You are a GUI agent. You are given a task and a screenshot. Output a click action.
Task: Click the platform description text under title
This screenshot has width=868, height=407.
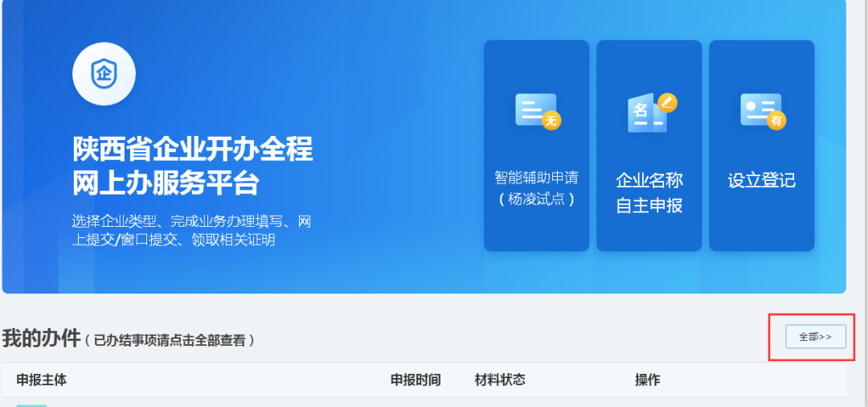click(x=191, y=231)
